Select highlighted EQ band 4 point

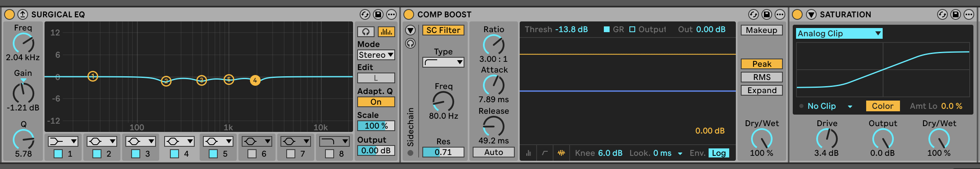[255, 80]
